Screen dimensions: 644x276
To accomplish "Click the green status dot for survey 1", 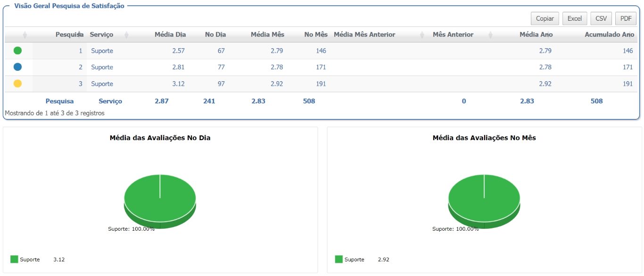I will coord(17,50).
